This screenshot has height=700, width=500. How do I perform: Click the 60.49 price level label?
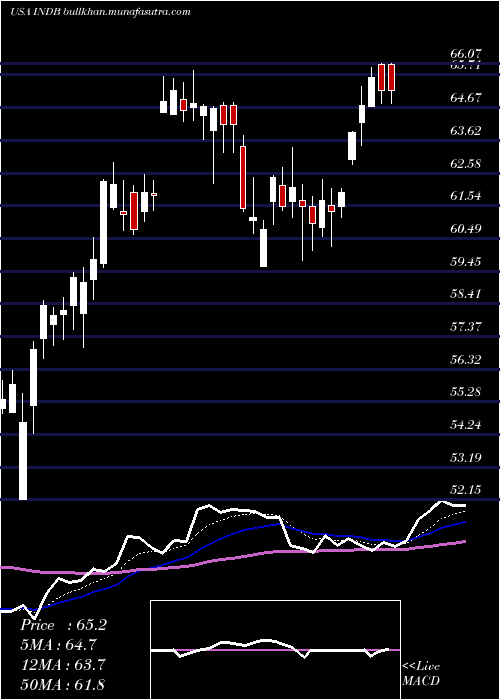pyautogui.click(x=466, y=229)
